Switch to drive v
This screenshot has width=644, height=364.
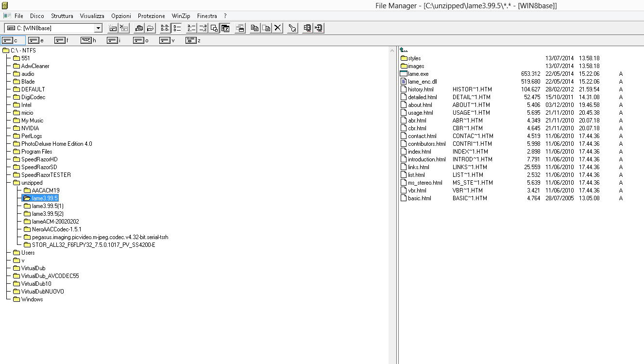point(168,40)
